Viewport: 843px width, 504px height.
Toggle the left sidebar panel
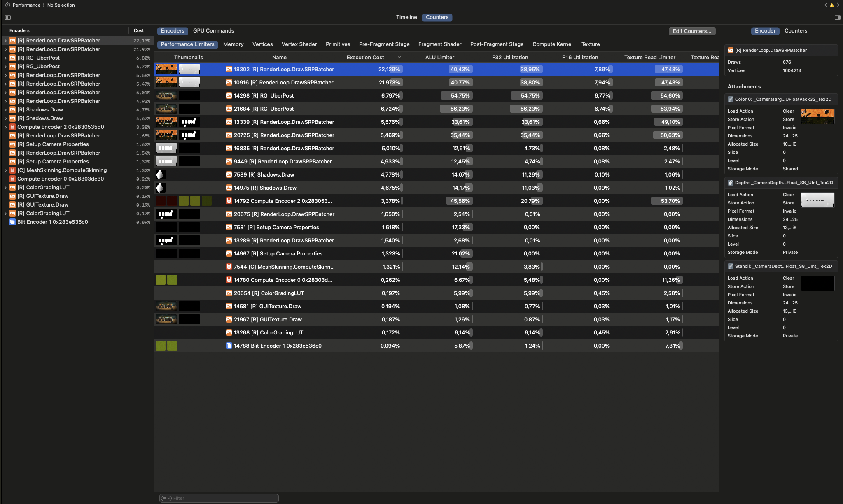[x=8, y=17]
